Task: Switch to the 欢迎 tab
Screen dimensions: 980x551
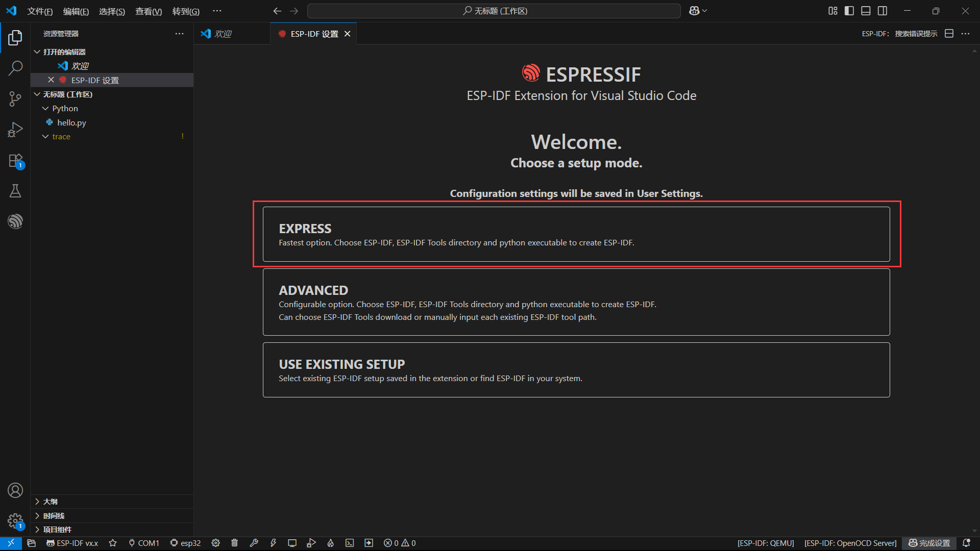Action: 232,34
